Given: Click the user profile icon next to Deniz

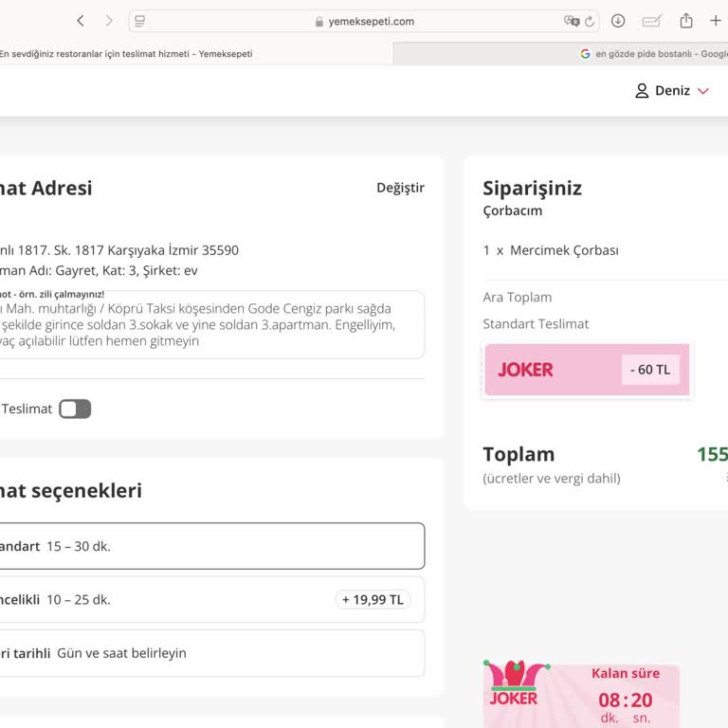Looking at the screenshot, I should (642, 91).
